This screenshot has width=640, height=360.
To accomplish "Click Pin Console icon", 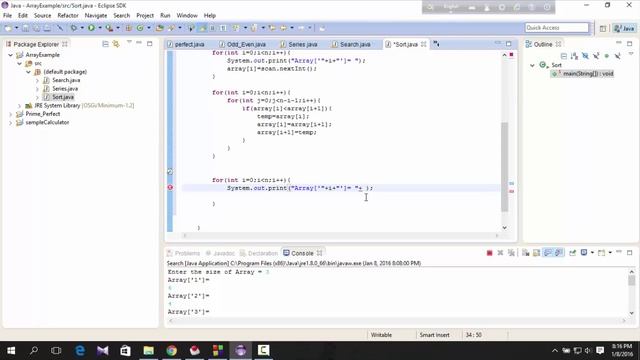I will click(573, 253).
